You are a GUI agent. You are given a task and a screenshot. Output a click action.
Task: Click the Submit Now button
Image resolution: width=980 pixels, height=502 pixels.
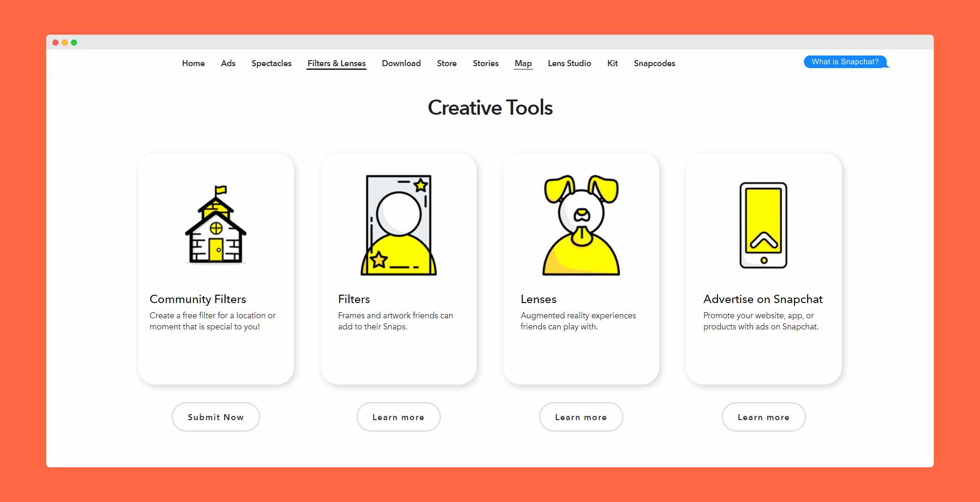pos(215,417)
